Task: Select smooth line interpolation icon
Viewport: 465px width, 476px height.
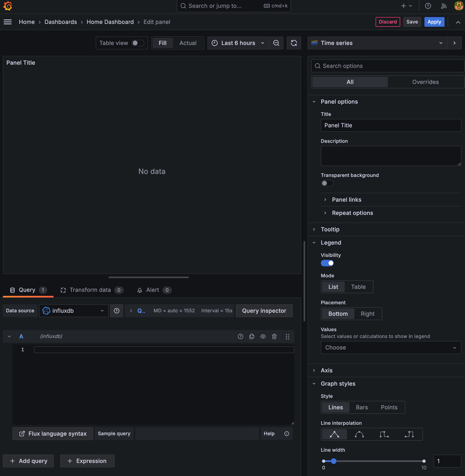Action: (x=359, y=434)
